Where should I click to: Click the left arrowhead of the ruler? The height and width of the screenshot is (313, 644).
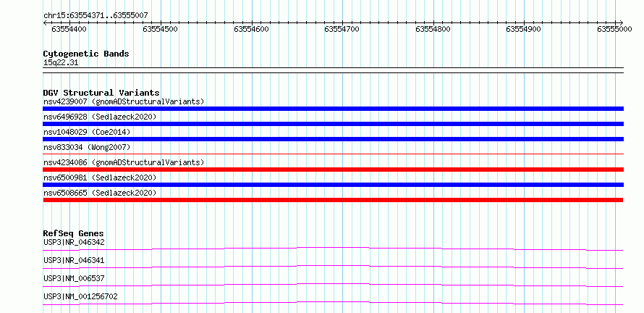tap(45, 22)
